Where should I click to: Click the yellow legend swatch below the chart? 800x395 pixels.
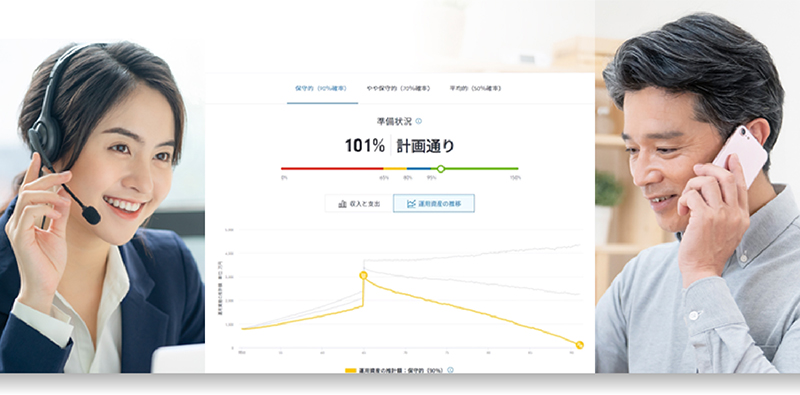351,371
